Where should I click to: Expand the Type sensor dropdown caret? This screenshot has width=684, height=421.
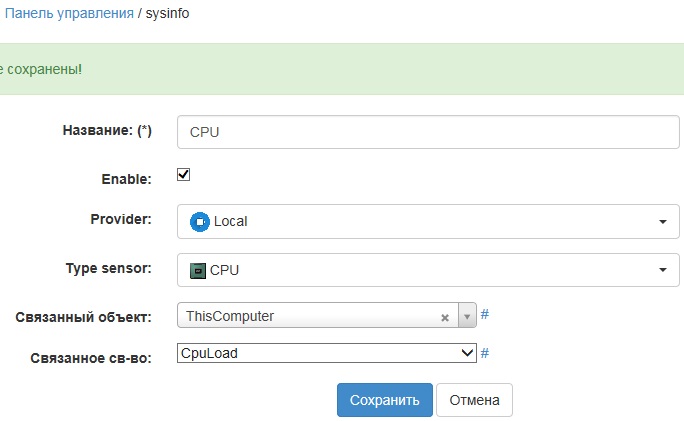(x=662, y=270)
